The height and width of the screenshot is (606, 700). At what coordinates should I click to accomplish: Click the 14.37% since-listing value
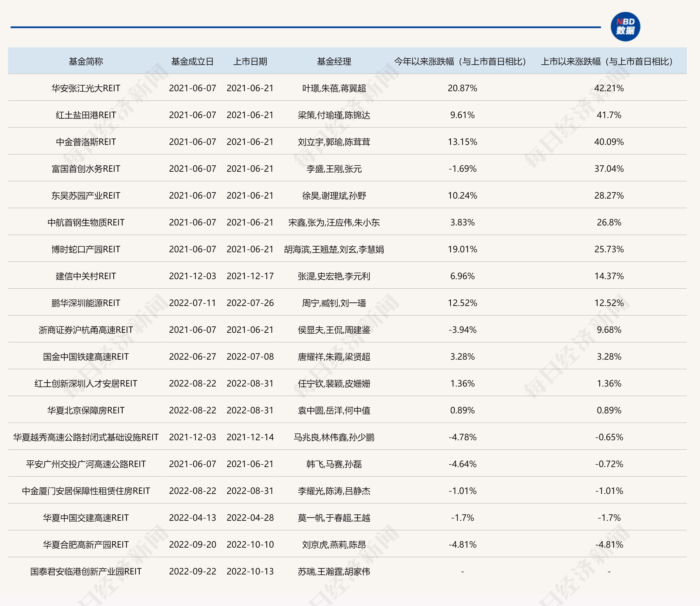(609, 276)
